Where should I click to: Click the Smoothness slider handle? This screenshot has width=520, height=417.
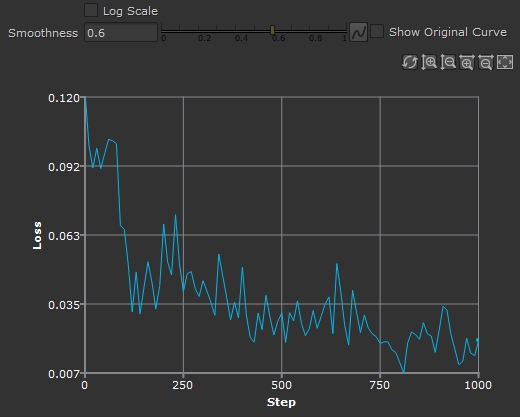point(272,30)
